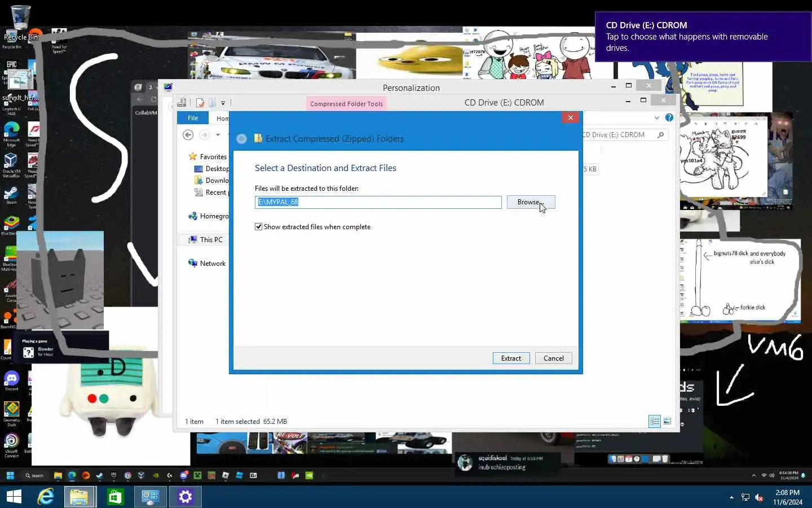Click the Personalization window title icon
This screenshot has height=508, width=812.
[167, 87]
